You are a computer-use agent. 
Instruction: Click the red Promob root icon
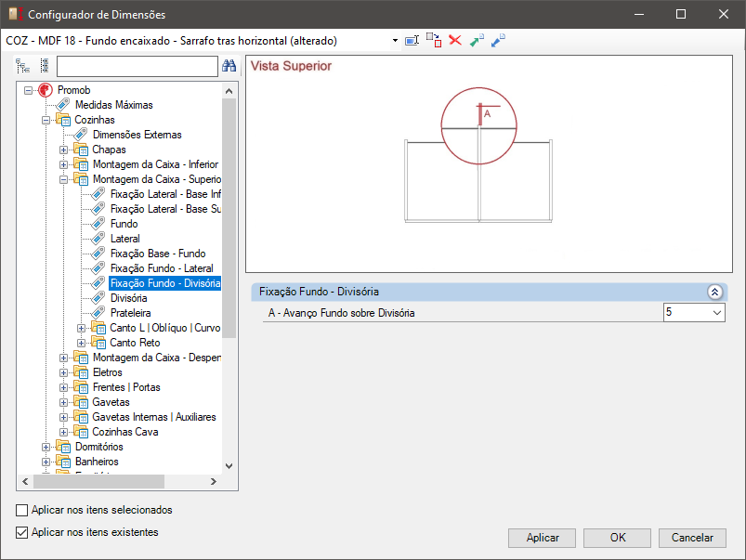pos(46,90)
